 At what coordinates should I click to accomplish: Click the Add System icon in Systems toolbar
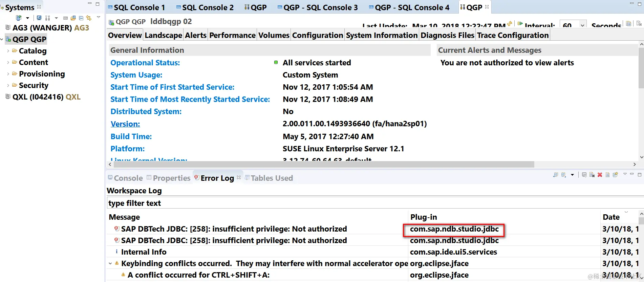[x=19, y=18]
